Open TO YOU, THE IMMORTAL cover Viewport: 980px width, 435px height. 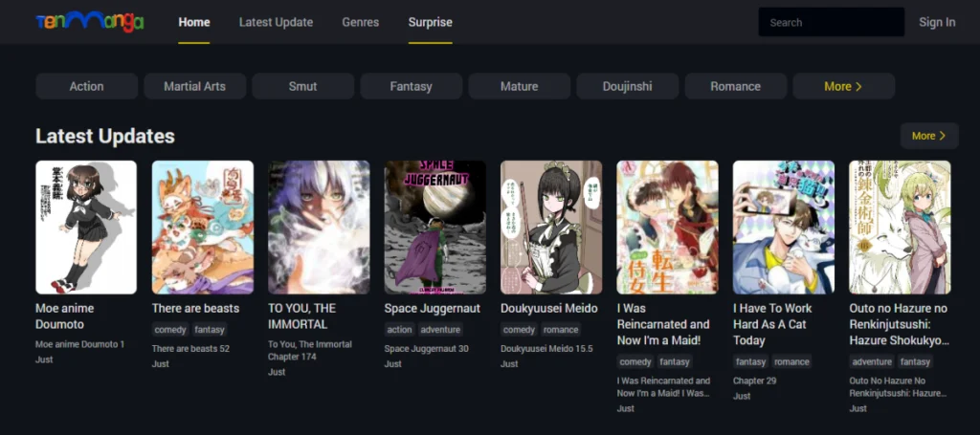[319, 228]
